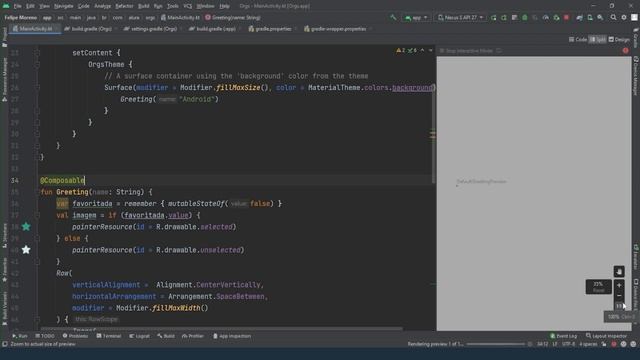
Task: Open the TODO tool window
Action: pyautogui.click(x=44, y=336)
